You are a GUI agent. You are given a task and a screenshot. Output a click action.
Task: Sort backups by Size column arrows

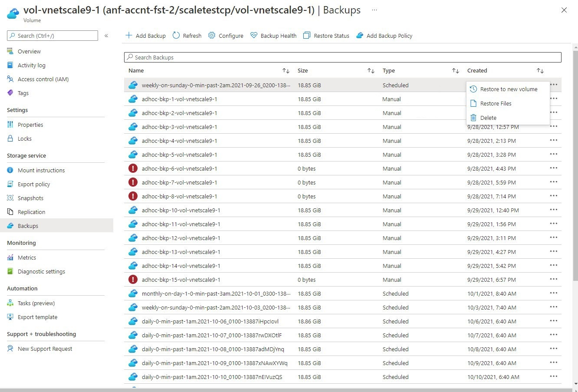click(371, 71)
